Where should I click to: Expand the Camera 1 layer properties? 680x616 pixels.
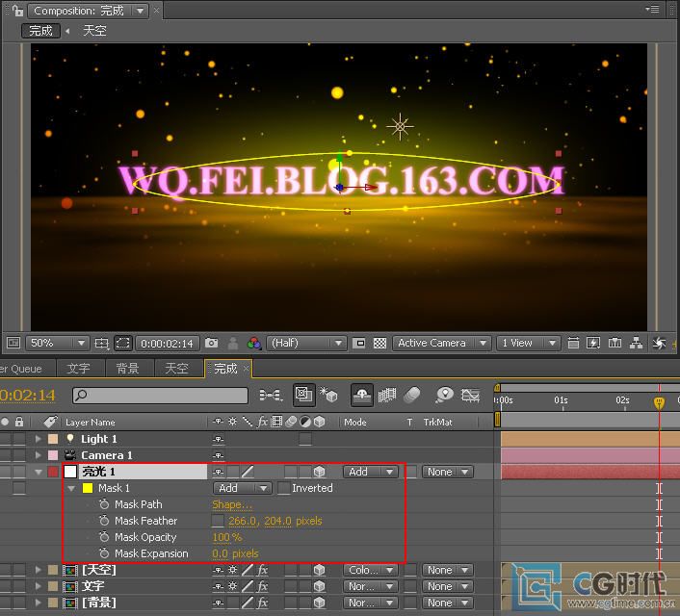(x=38, y=455)
